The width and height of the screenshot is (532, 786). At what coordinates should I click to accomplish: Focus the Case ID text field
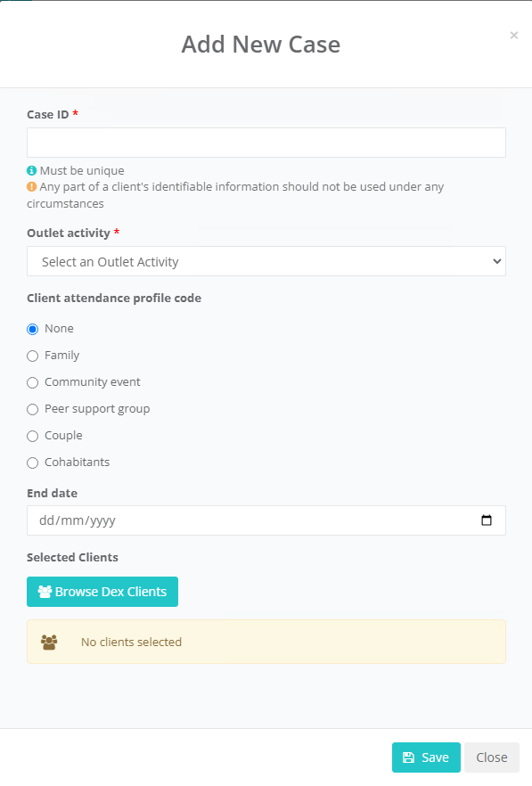(266, 143)
